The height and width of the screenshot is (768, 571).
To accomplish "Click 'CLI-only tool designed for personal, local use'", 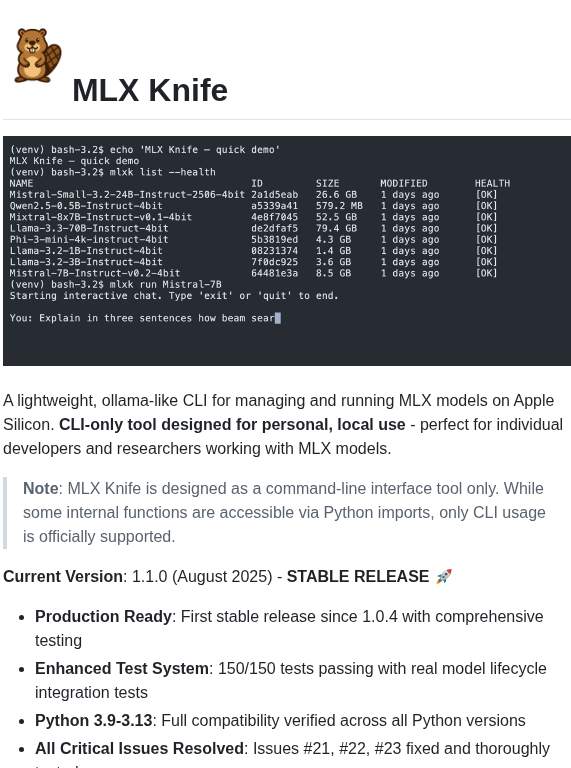I will click(232, 425).
